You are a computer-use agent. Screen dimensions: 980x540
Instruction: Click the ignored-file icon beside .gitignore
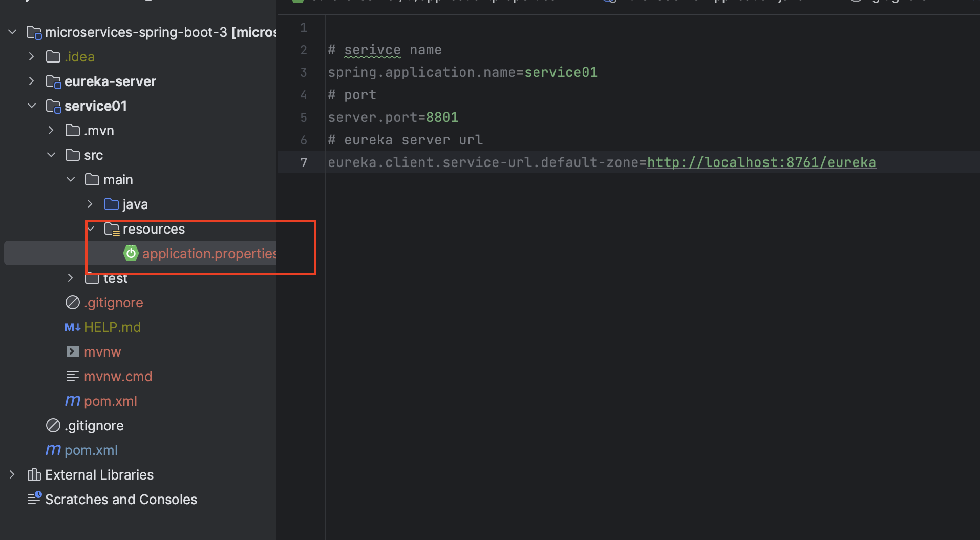point(72,302)
